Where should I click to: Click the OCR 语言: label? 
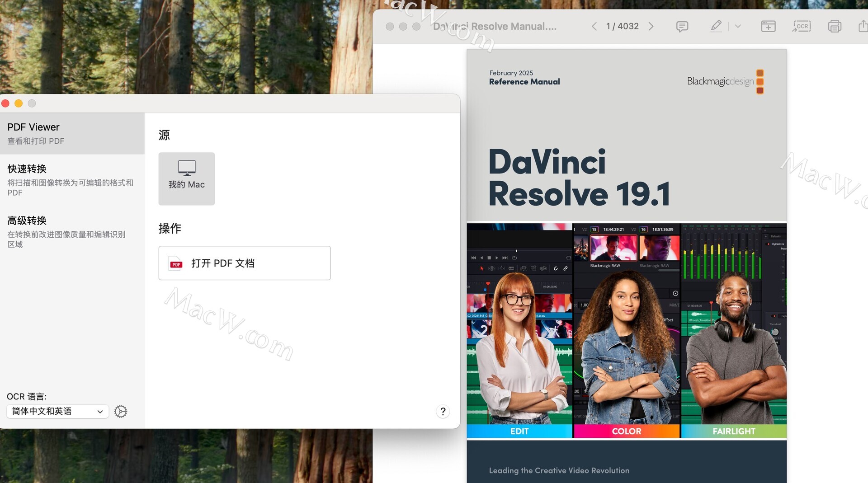pos(27,396)
